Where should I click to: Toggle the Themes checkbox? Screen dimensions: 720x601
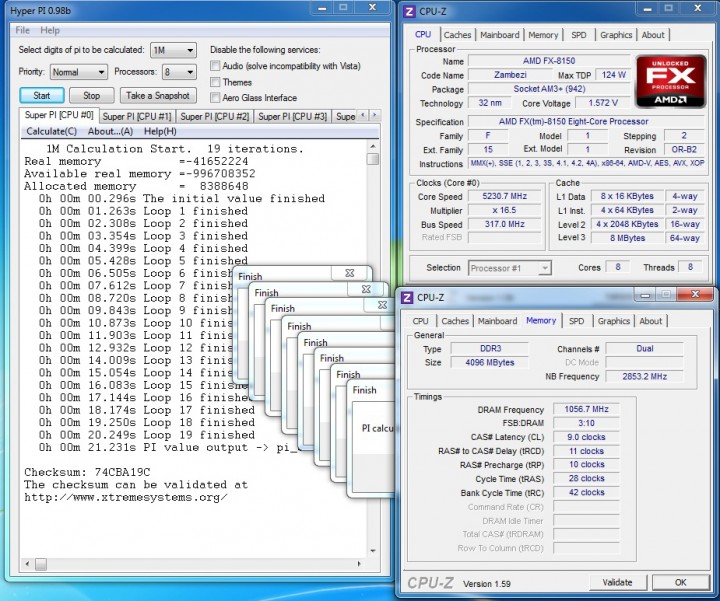tap(215, 82)
